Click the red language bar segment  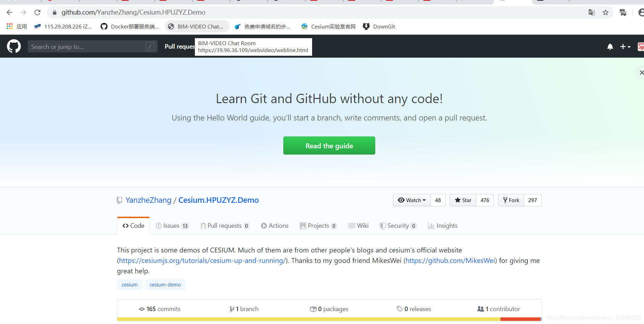(521, 319)
